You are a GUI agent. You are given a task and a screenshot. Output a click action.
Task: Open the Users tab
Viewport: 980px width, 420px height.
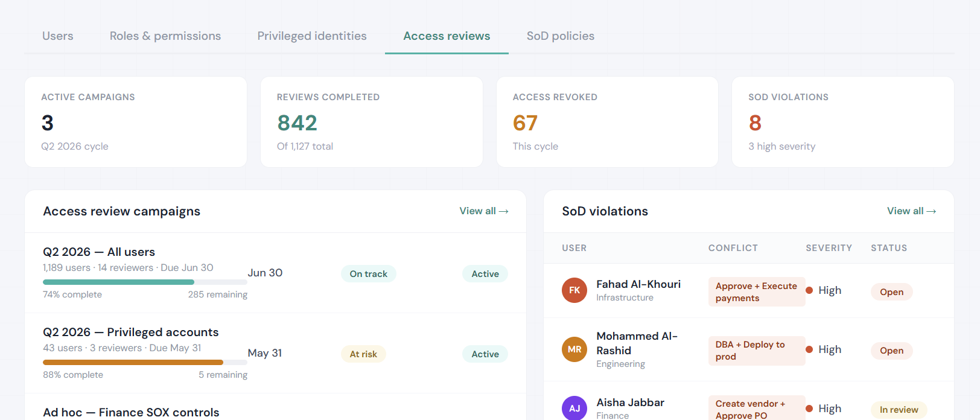58,36
